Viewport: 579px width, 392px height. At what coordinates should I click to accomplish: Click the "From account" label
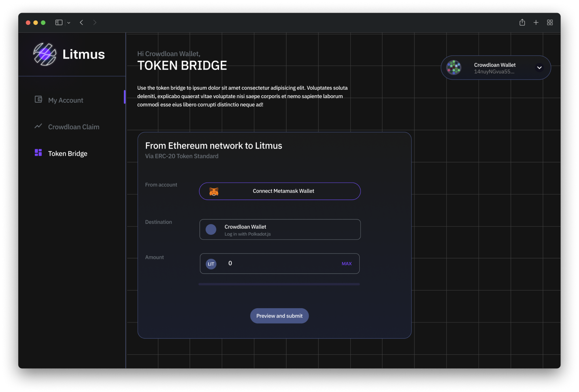point(161,185)
